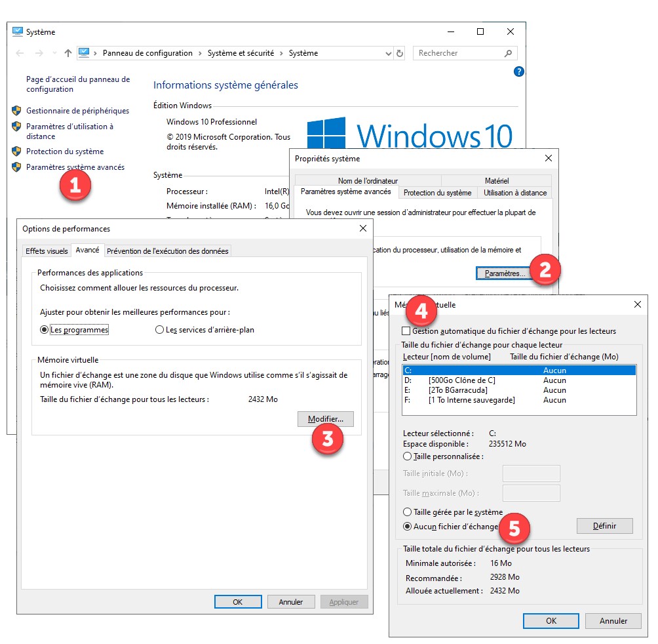Enable Gestion automatique du fichier d'échange checkbox
The image size is (658, 644).
pos(406,331)
